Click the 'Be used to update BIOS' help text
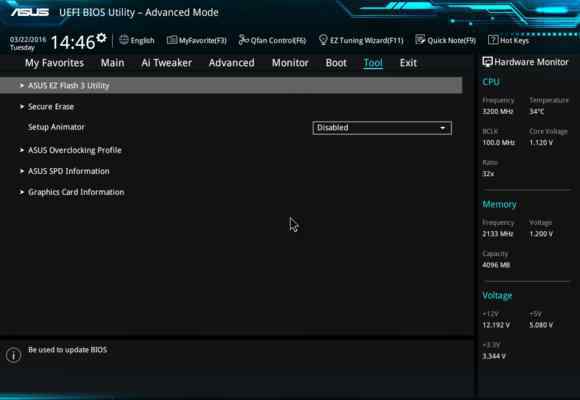The height and width of the screenshot is (400, 580). [67, 350]
